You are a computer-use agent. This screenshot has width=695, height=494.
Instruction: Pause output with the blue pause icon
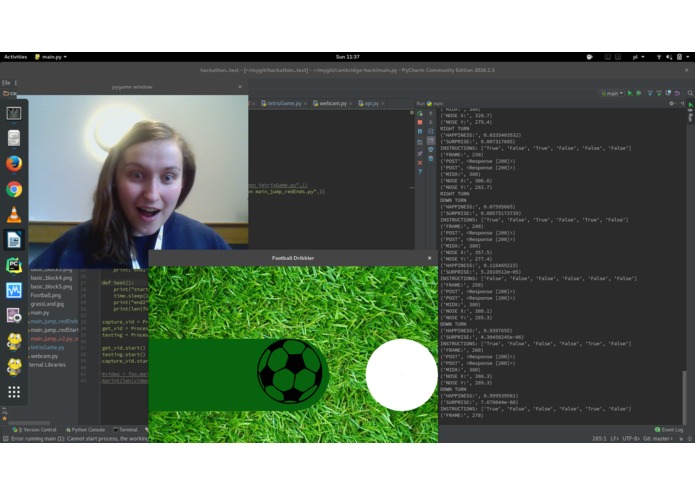coord(420,132)
